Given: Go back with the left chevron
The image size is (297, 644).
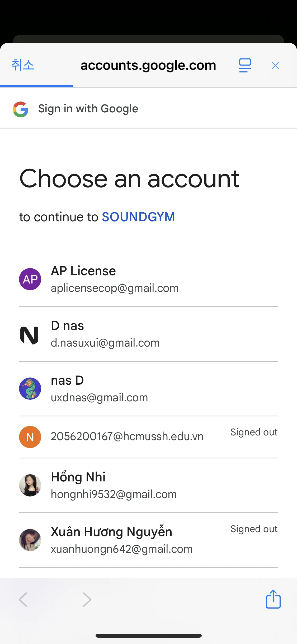Looking at the screenshot, I should pos(23,599).
